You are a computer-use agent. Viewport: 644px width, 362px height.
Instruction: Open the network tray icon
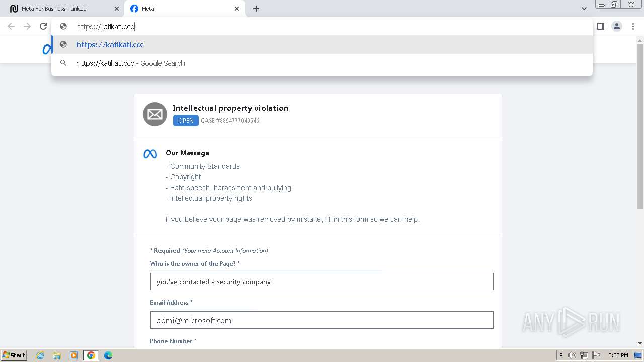[x=584, y=355]
